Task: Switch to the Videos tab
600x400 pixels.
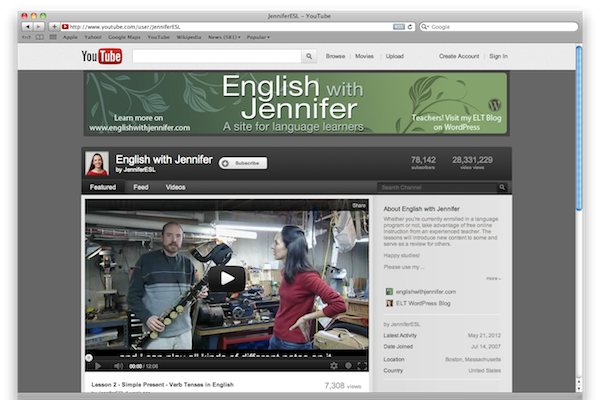Action: click(x=175, y=187)
